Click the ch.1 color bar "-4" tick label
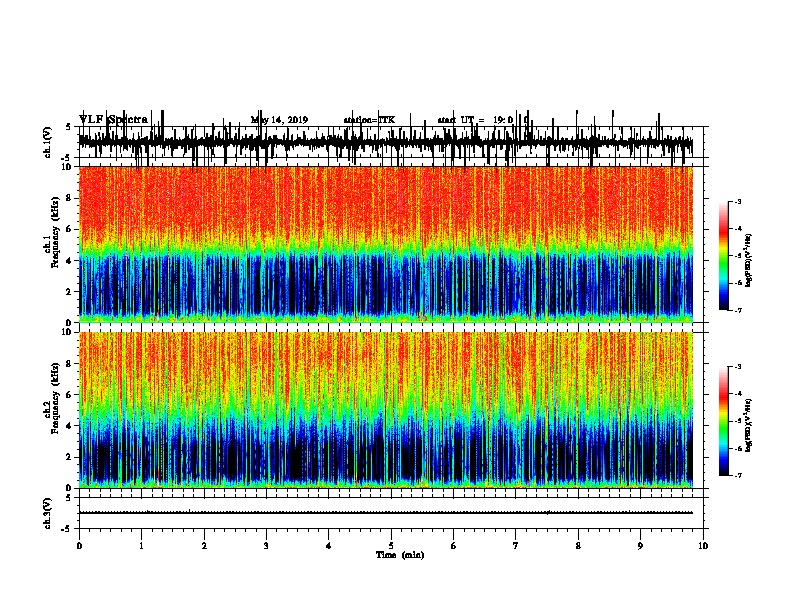This screenshot has height=612, width=792. point(737,229)
